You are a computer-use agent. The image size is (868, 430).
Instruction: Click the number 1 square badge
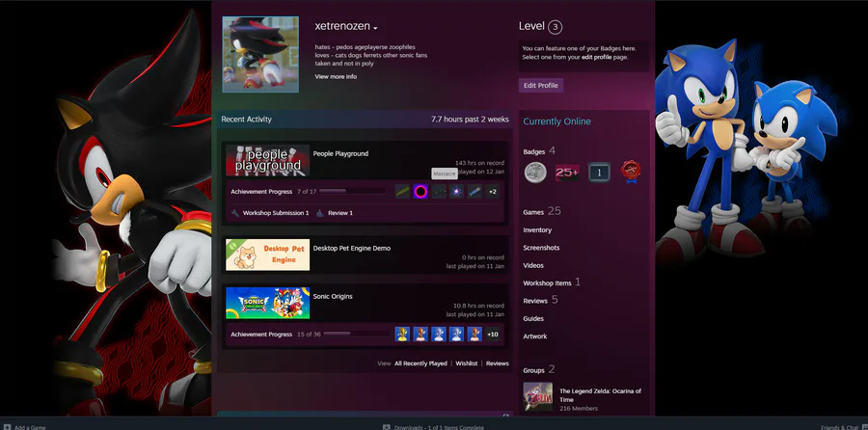point(599,173)
